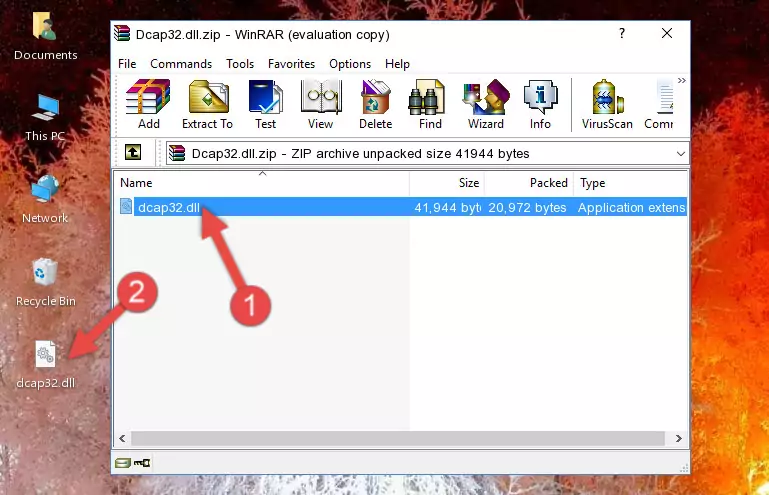Screen dimensions: 769x495
Task: Open the Options menu
Action: (x=350, y=64)
